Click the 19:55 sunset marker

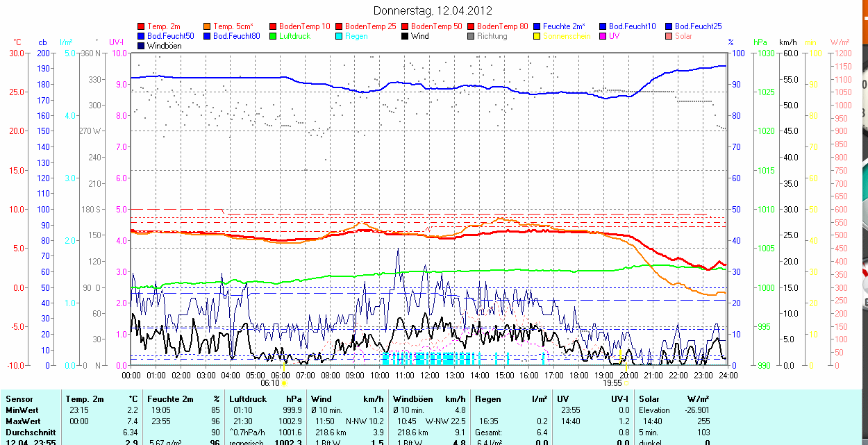pyautogui.click(x=612, y=383)
